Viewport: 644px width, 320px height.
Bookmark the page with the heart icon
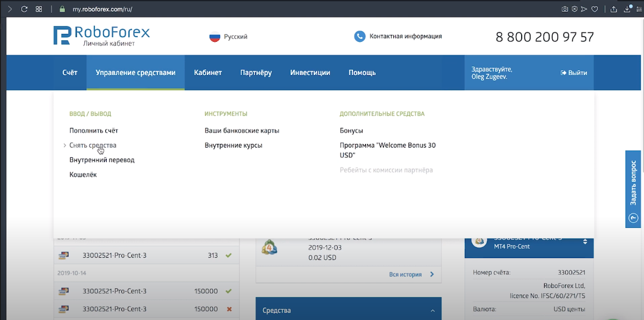coord(595,9)
